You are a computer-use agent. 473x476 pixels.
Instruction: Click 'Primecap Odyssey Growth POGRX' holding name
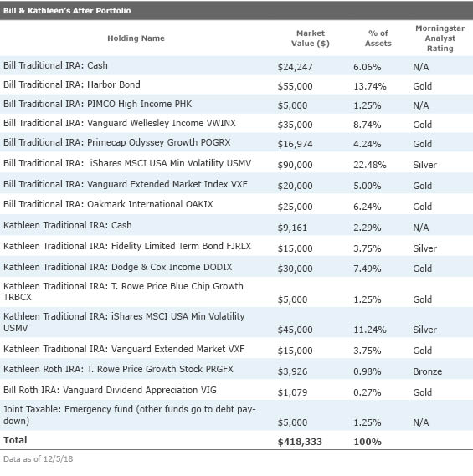coord(158,142)
